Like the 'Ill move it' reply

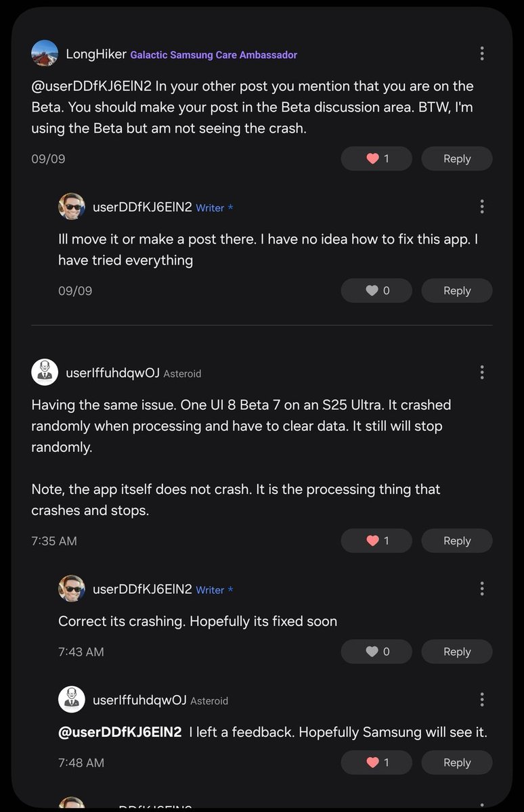(x=377, y=291)
